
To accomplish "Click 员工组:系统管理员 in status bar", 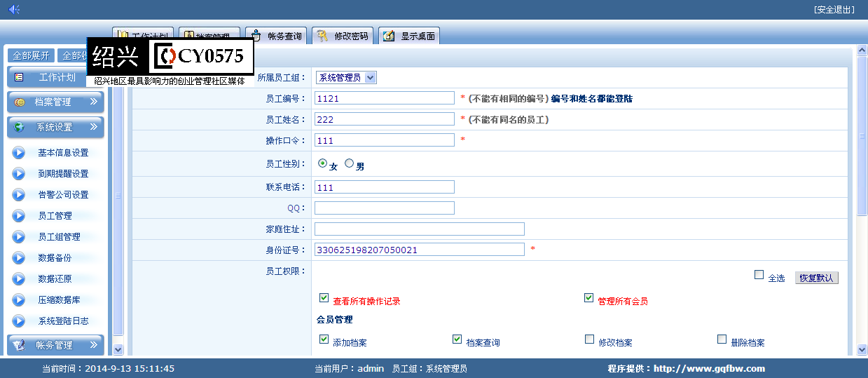I will (x=429, y=368).
